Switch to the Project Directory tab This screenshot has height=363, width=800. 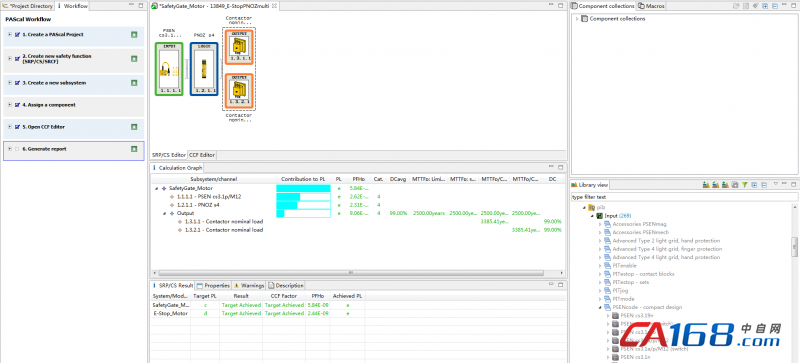pyautogui.click(x=28, y=6)
